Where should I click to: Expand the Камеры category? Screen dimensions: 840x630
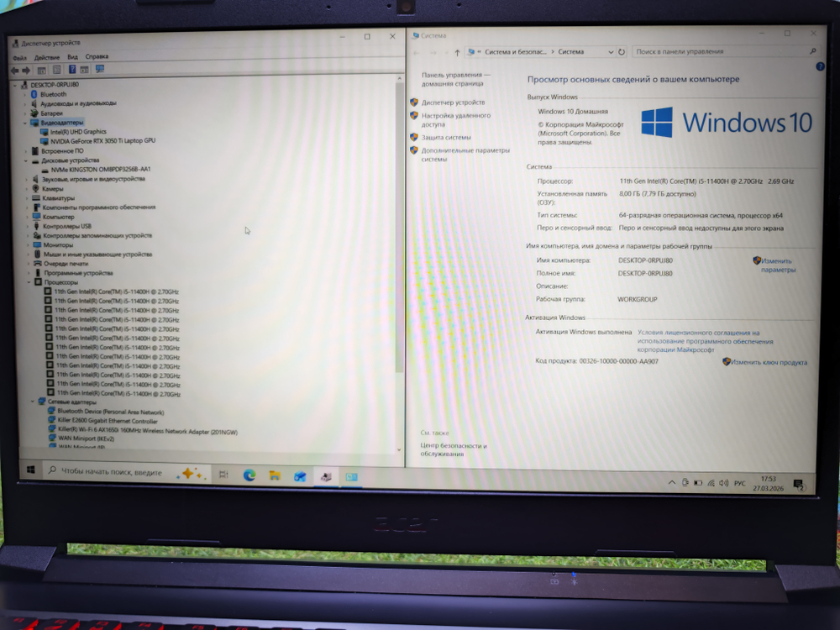click(26, 188)
